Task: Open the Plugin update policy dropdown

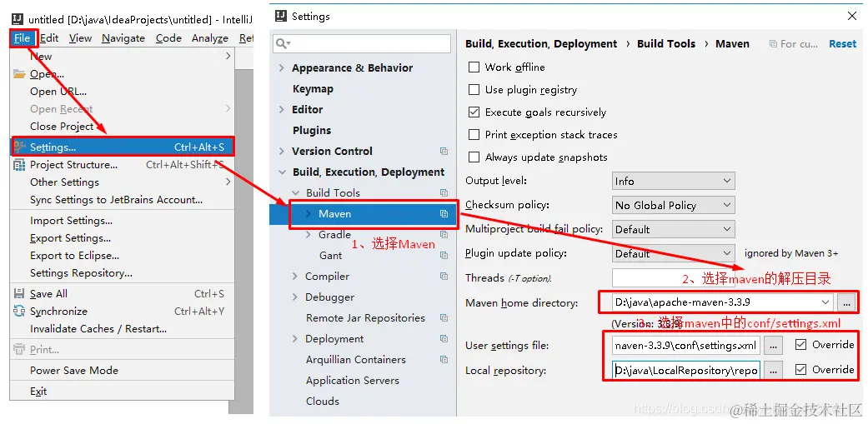Action: pyautogui.click(x=673, y=254)
